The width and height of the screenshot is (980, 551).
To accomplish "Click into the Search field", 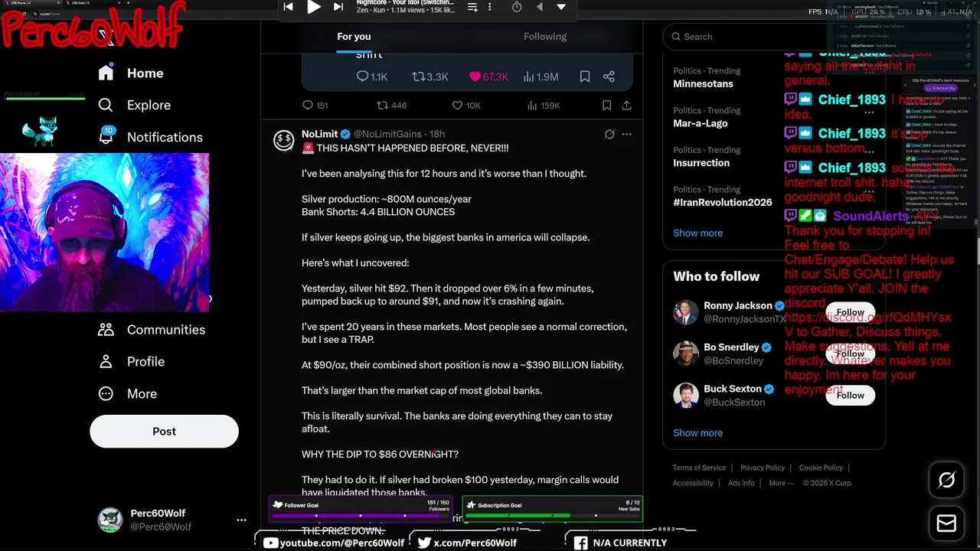I will point(773,36).
